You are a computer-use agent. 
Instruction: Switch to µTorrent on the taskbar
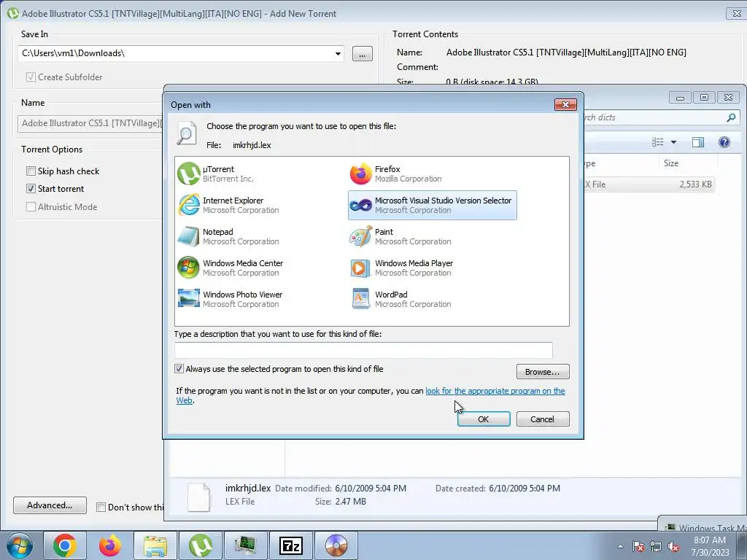click(201, 545)
